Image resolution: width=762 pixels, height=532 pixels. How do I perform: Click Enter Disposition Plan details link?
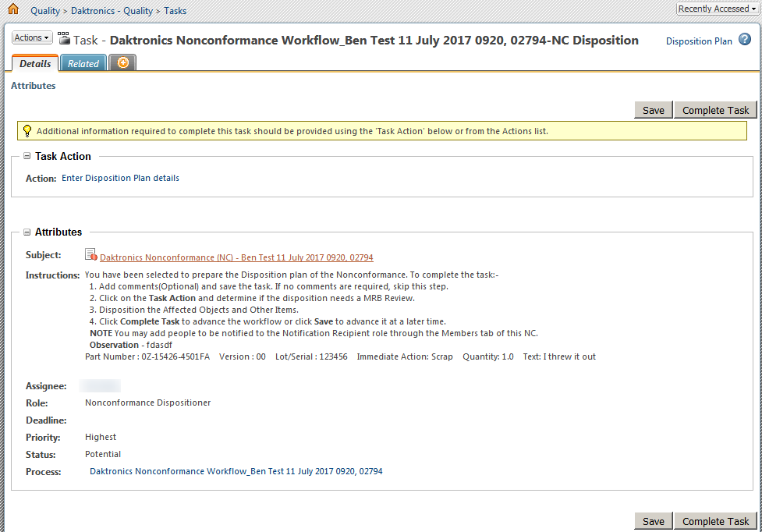tap(121, 178)
